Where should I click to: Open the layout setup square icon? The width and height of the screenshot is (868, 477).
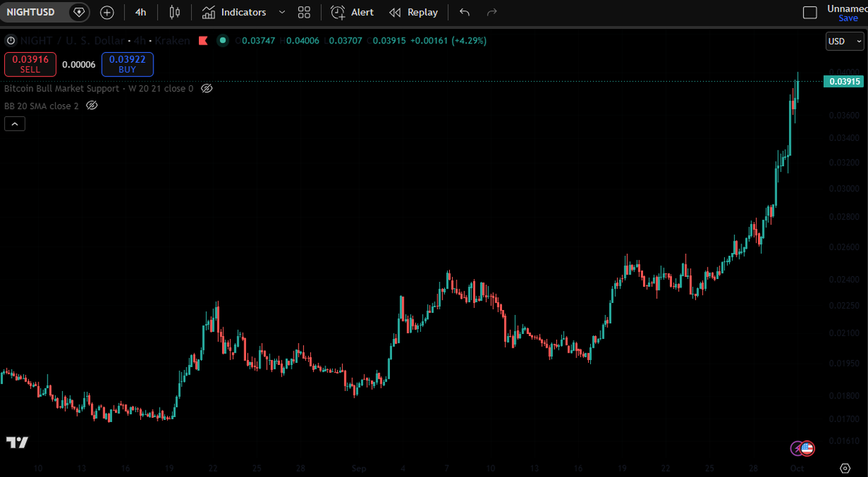pos(810,12)
